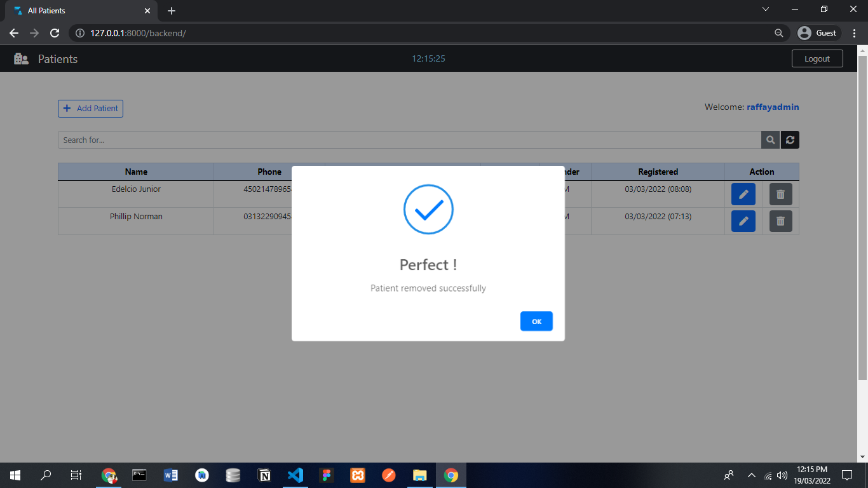Image resolution: width=868 pixels, height=488 pixels.
Task: Dismiss the success dialog with OK
Action: pos(536,321)
